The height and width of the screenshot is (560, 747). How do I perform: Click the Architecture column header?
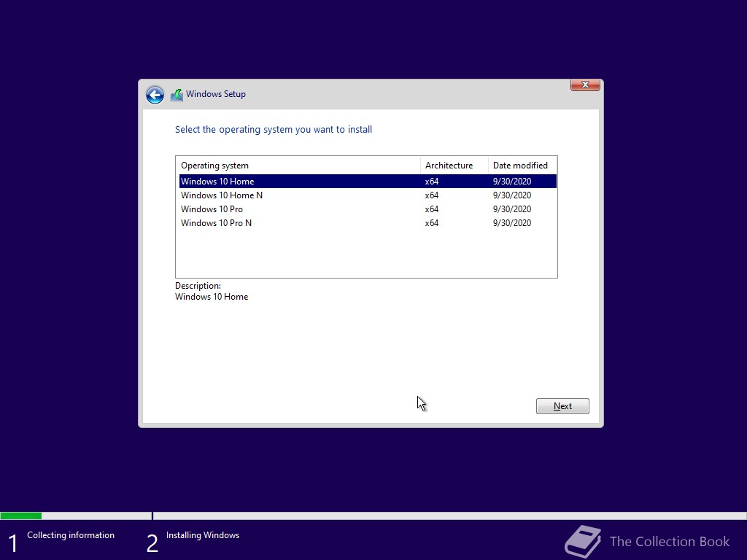pos(454,166)
